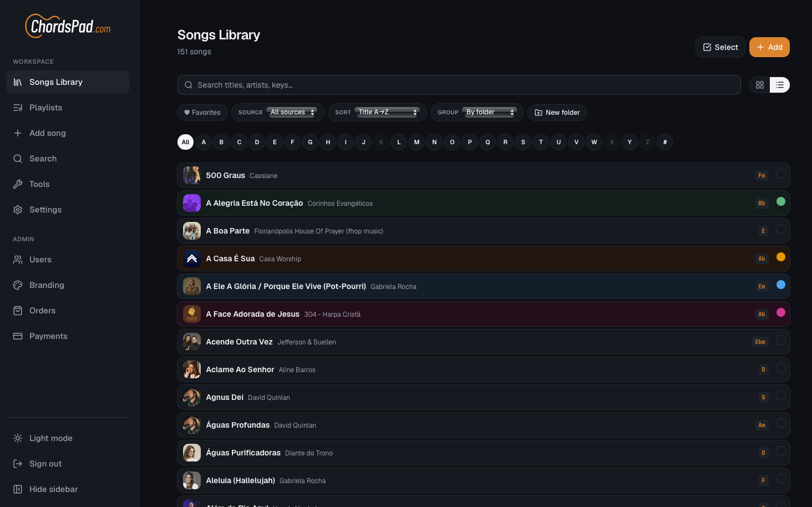Open song Agnus Dei
812x507 pixels.
484,397
